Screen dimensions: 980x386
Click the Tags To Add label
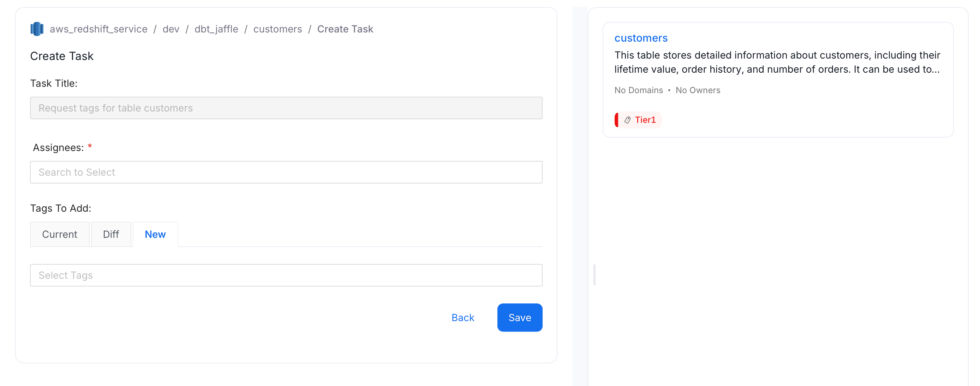pos(60,209)
